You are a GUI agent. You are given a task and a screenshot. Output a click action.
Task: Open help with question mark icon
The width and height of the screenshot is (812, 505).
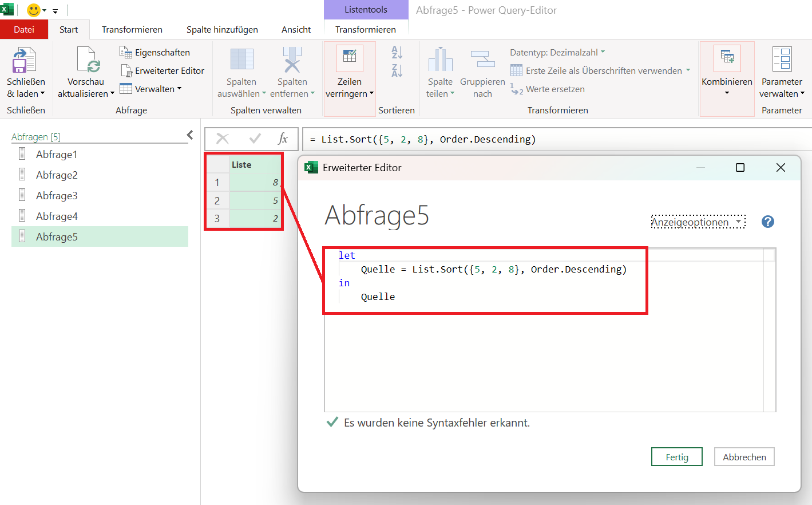point(768,222)
